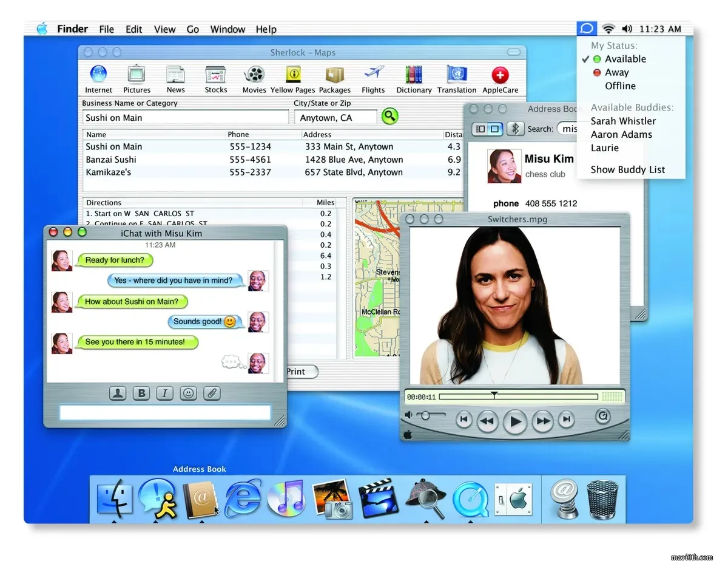This screenshot has width=728, height=575.
Task: Click the Bluetooth icon in Address Book
Action: coord(515,129)
